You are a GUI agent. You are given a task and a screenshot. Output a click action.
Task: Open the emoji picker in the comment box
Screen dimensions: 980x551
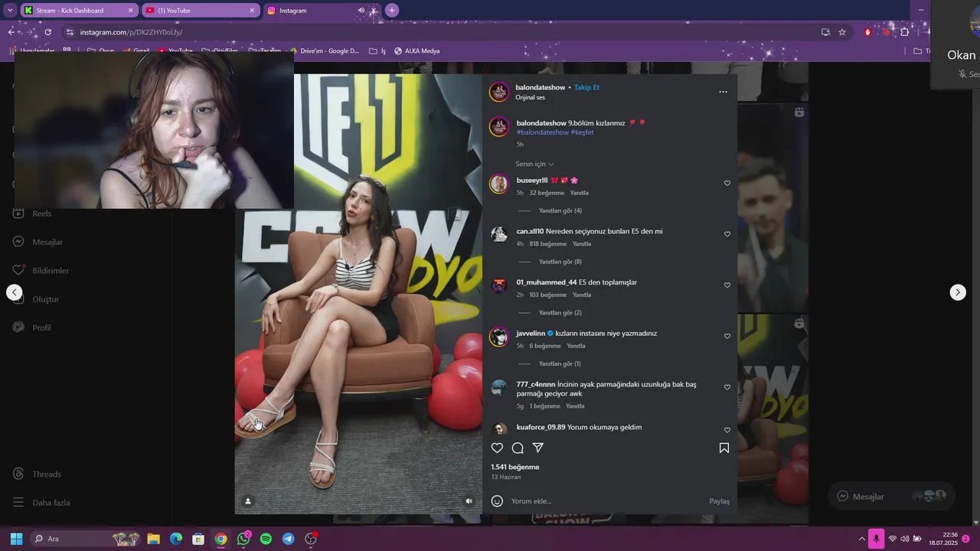click(x=497, y=501)
